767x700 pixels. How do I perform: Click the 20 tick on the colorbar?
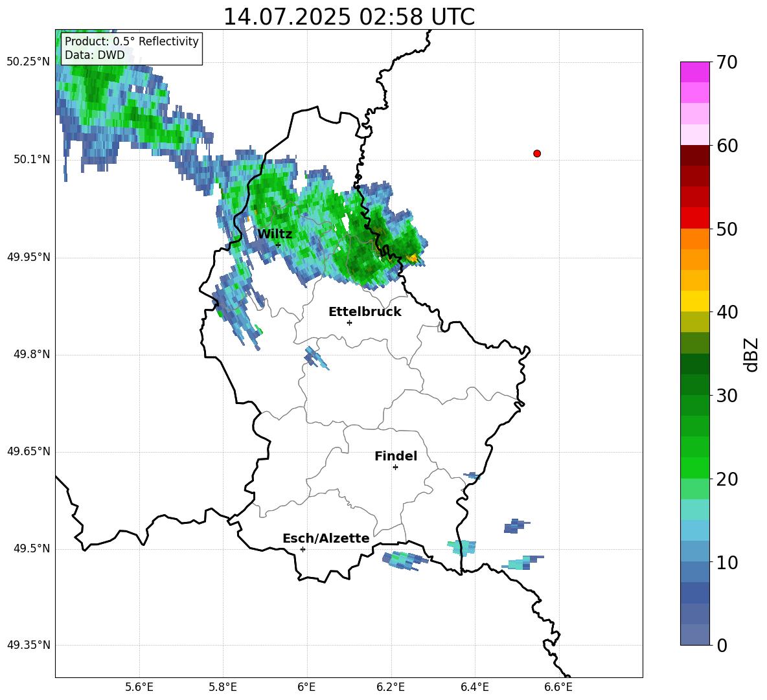(x=727, y=479)
